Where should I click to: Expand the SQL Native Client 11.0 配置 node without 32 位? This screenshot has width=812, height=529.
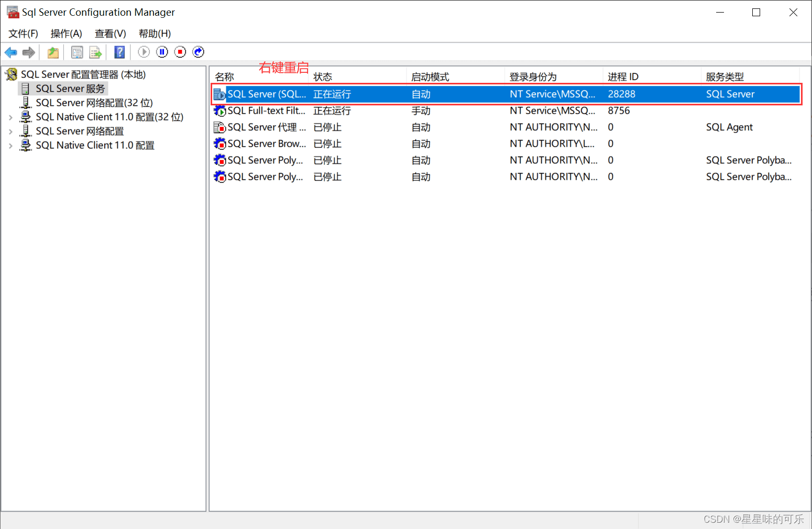pyautogui.click(x=10, y=146)
